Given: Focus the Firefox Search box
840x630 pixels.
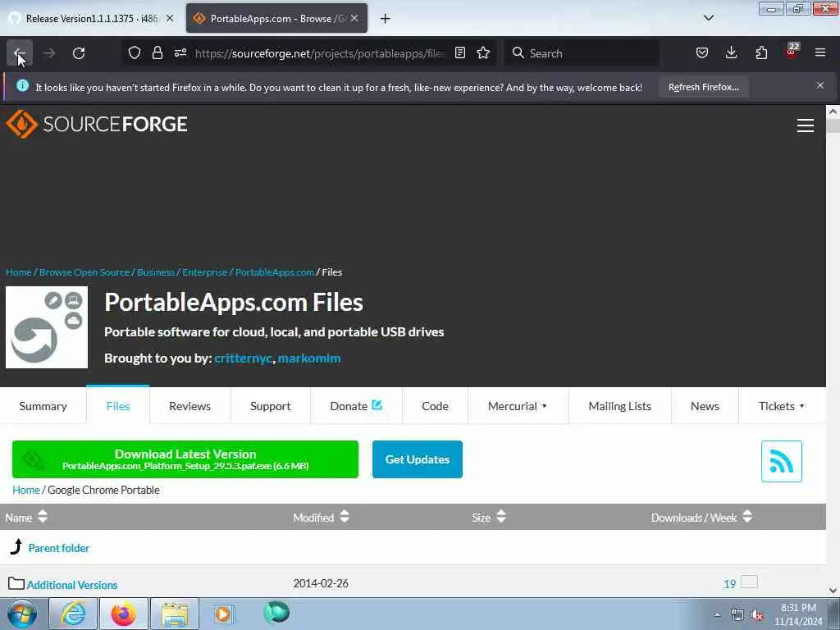Looking at the screenshot, I should pos(582,53).
